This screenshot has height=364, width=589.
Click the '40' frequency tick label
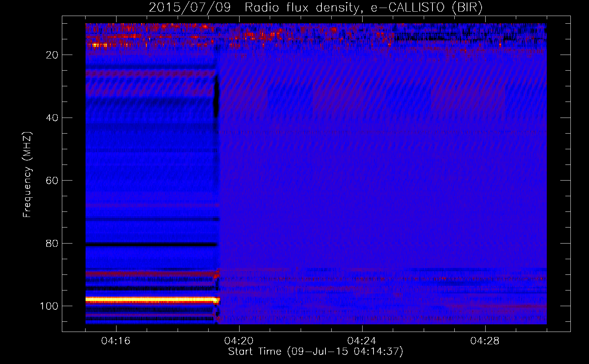tap(52, 118)
